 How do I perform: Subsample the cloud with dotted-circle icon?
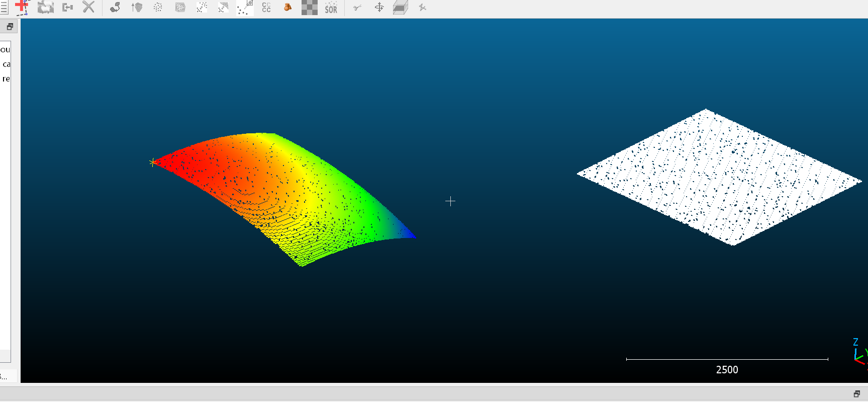(158, 7)
